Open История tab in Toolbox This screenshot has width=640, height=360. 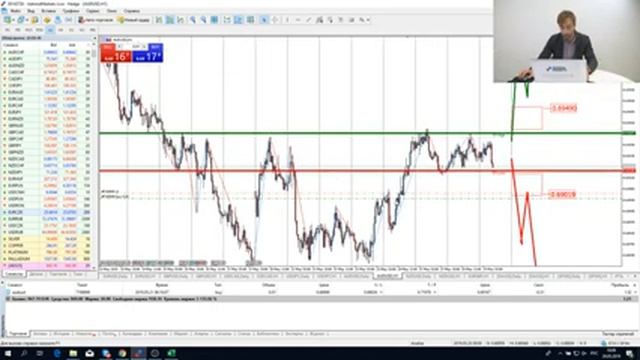(x=61, y=334)
